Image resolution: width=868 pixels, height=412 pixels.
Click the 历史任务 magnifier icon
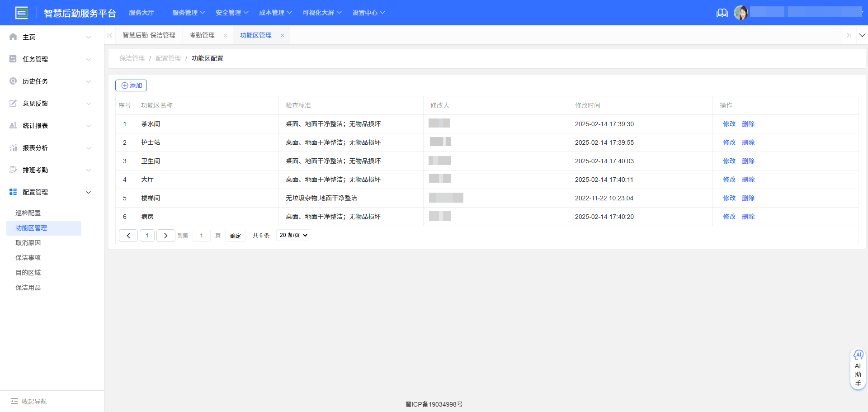[x=13, y=81]
